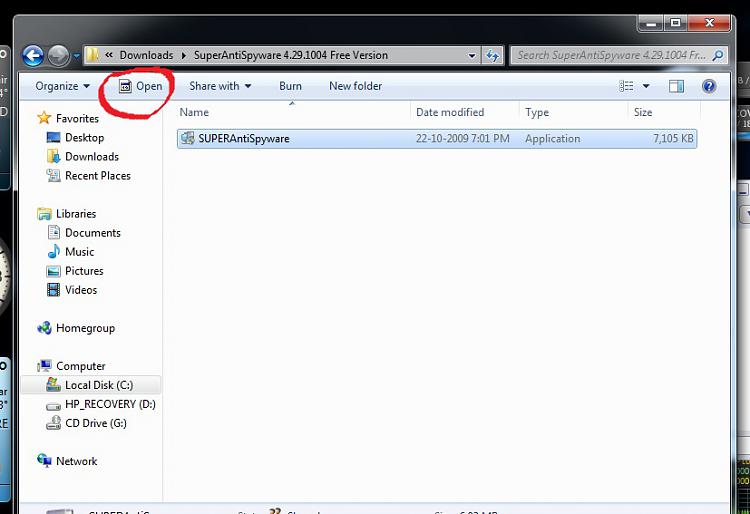Open the Music library
The image size is (750, 514).
pyautogui.click(x=79, y=252)
